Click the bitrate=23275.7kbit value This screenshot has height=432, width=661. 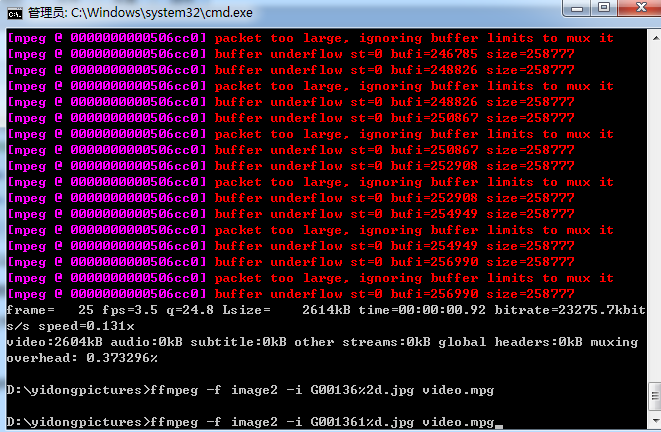(x=570, y=310)
